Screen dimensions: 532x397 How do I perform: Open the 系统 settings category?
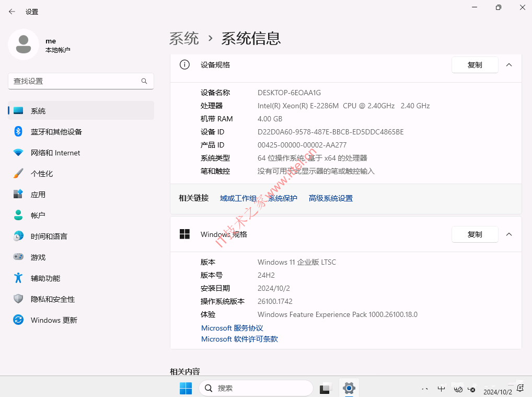point(81,111)
